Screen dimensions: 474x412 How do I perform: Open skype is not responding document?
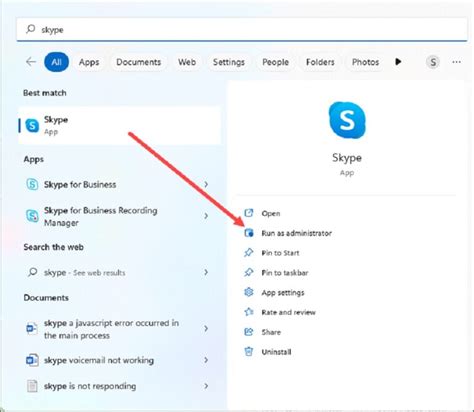(119, 386)
